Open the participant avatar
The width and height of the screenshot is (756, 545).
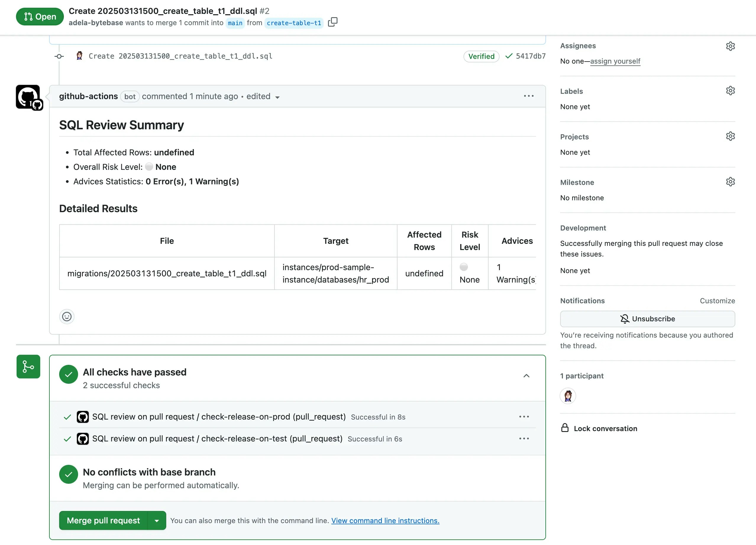pyautogui.click(x=568, y=396)
